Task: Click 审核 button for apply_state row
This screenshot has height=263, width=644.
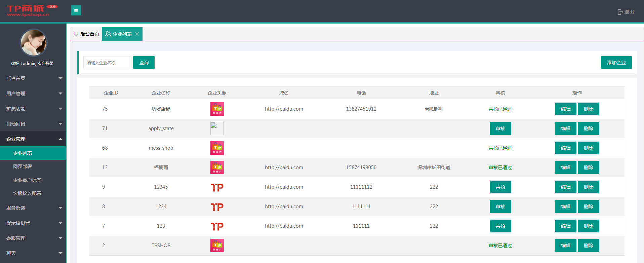Action: tap(500, 128)
